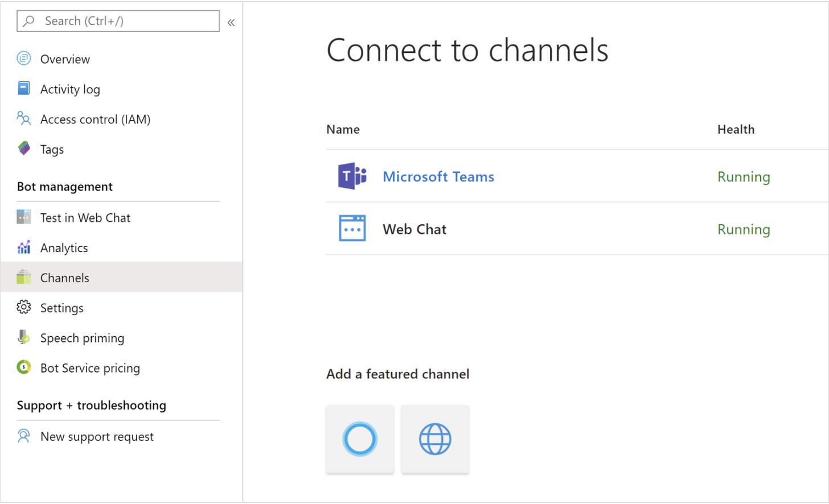
Task: Select Channels in sidebar
Action: pyautogui.click(x=121, y=277)
